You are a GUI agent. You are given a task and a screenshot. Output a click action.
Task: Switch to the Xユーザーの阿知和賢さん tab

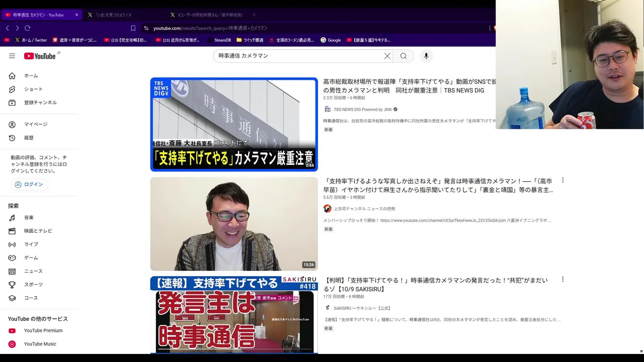pos(206,15)
